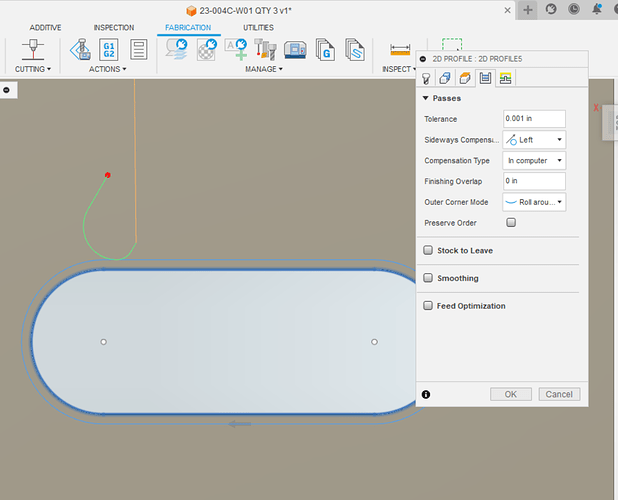Select the Passes tab in 2D Profile dialog

[x=485, y=78]
